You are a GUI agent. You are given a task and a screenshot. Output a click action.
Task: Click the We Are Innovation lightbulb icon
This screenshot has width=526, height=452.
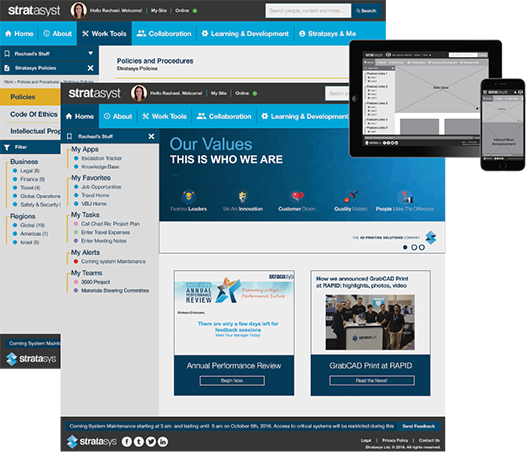pyautogui.click(x=243, y=196)
